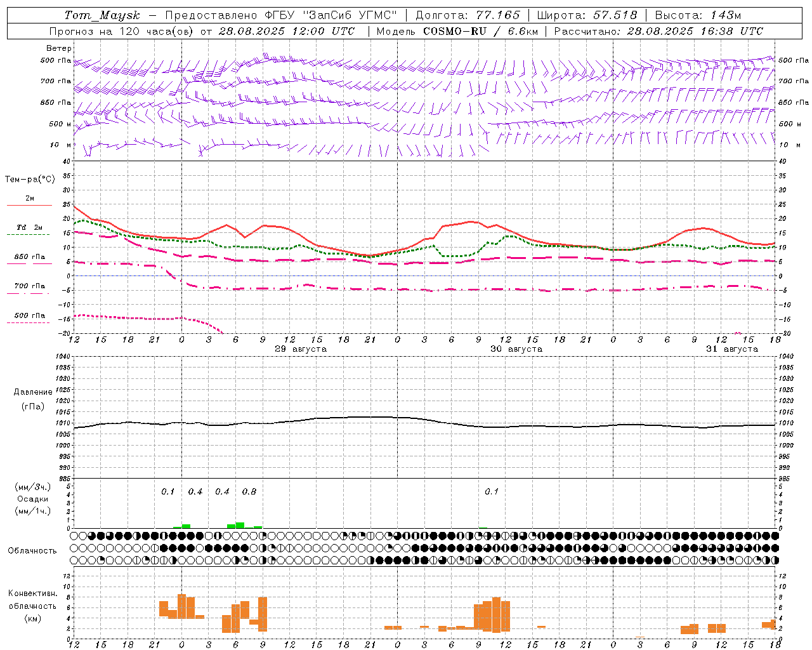The height and width of the screenshot is (650, 812).
Task: Click the tallest green precipitation bar
Action: [x=240, y=525]
